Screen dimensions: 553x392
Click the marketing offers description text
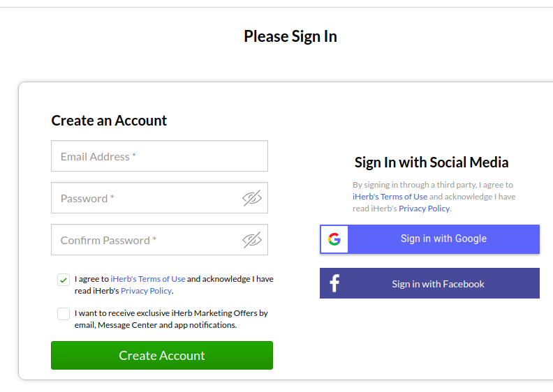pos(171,319)
